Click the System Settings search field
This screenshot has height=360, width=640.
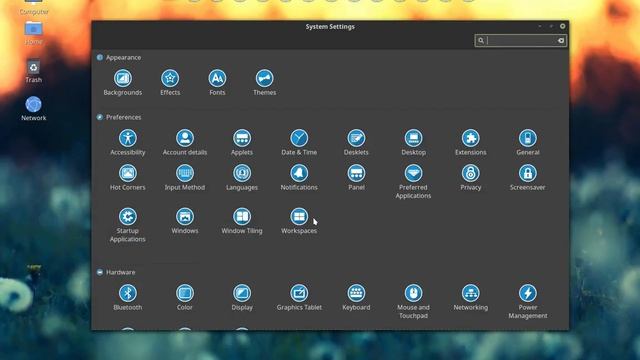(x=520, y=40)
